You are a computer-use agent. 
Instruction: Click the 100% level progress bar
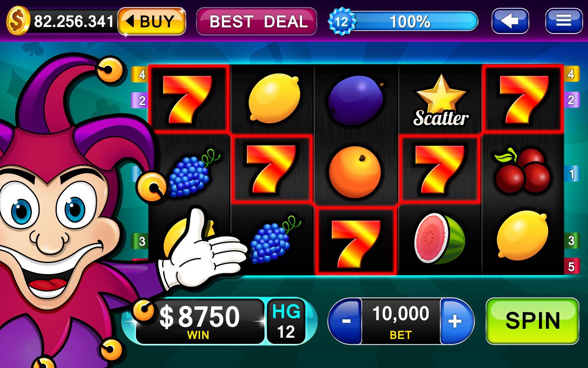[410, 21]
